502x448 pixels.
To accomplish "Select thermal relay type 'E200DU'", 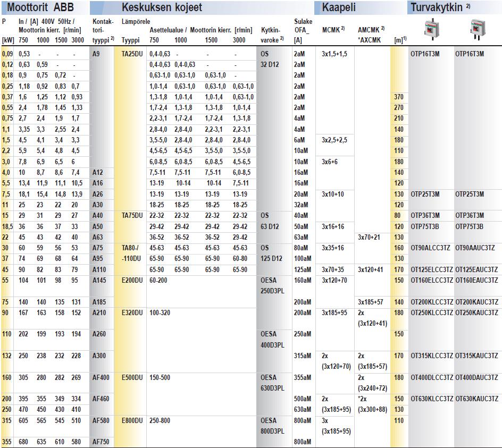I will (132, 280).
